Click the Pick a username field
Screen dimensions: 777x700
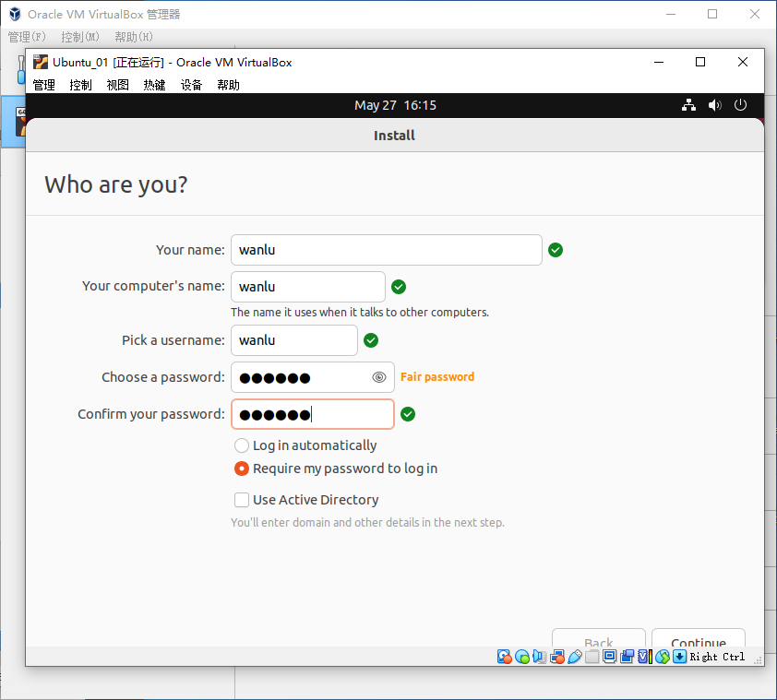click(x=294, y=339)
